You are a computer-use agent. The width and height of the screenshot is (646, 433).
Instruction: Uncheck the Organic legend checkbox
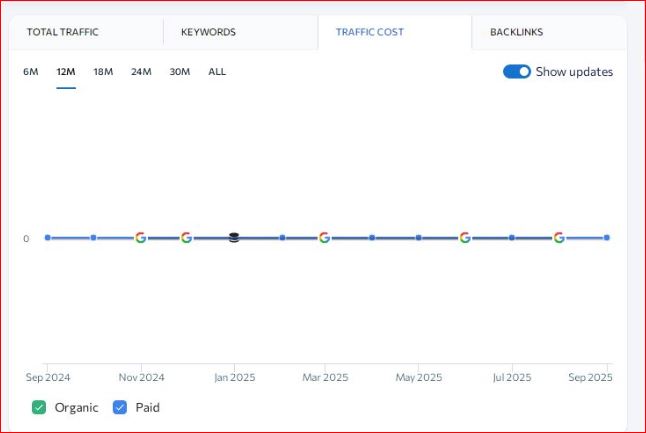pos(39,407)
